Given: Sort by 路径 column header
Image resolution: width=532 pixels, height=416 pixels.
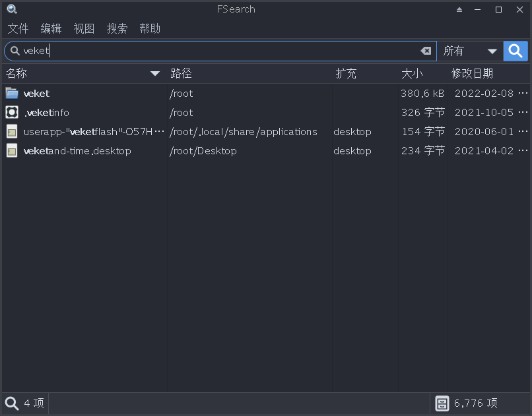Looking at the screenshot, I should 249,74.
